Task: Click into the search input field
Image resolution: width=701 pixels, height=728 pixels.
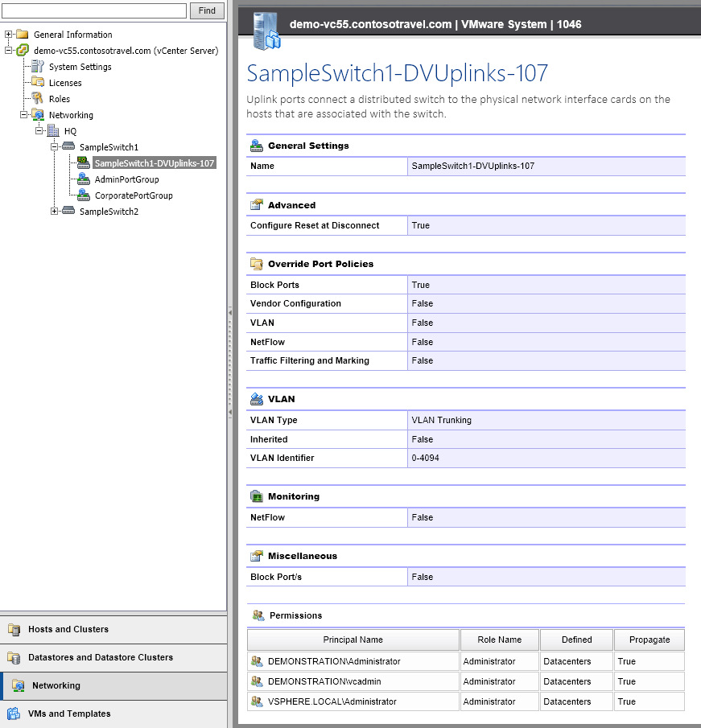Action: coord(94,10)
